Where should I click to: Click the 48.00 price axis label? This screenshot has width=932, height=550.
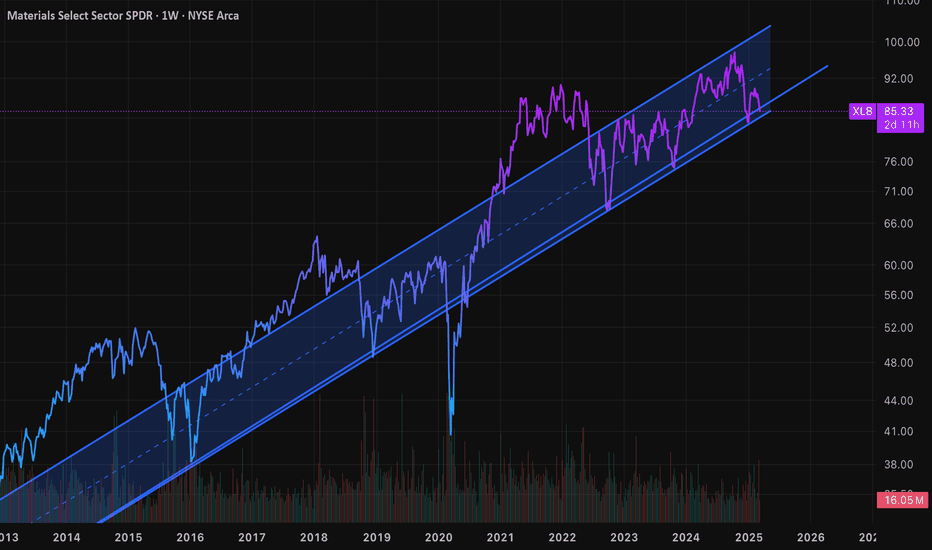tap(899, 363)
